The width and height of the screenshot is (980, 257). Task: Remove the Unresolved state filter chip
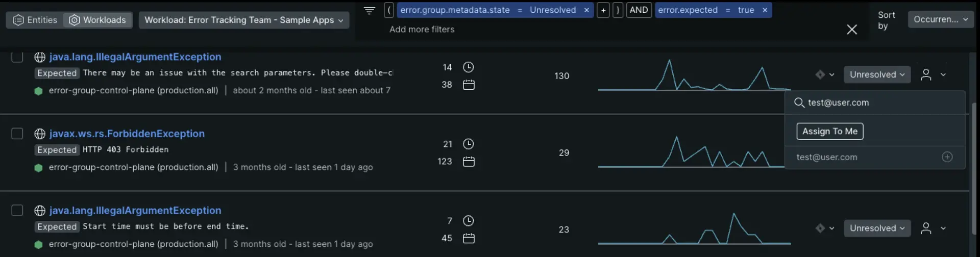pyautogui.click(x=586, y=10)
